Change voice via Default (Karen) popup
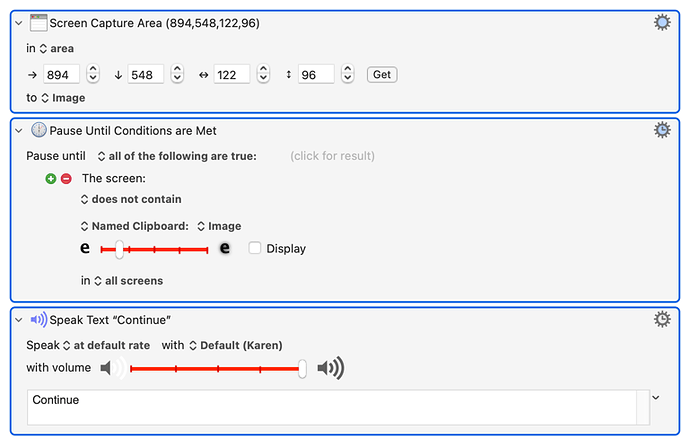Viewport: 690px width, 447px height. coord(235,345)
